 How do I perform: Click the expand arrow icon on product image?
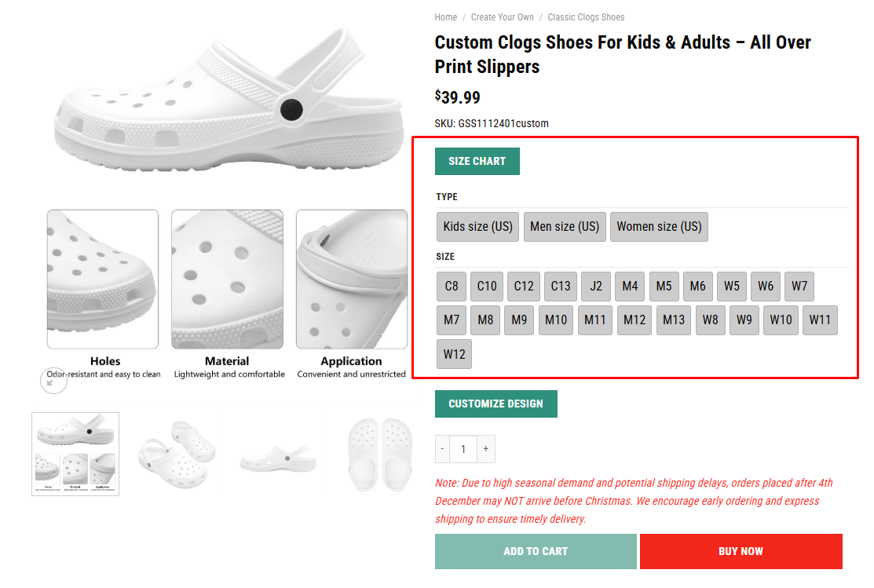click(x=53, y=380)
